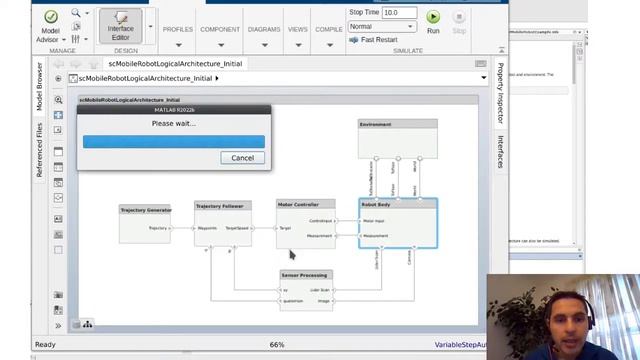
Task: Open the Interfaces side tab
Action: [500, 152]
